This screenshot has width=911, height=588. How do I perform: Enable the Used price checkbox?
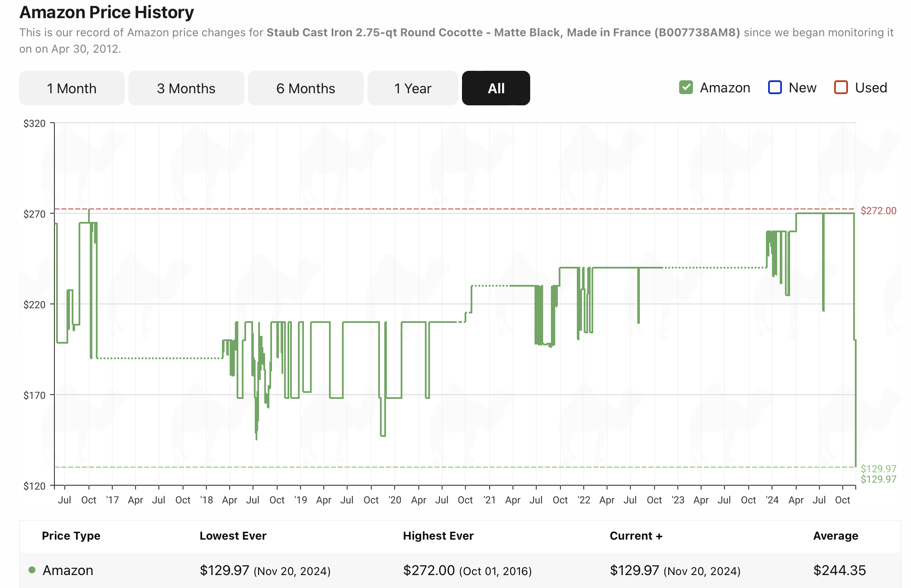click(841, 87)
